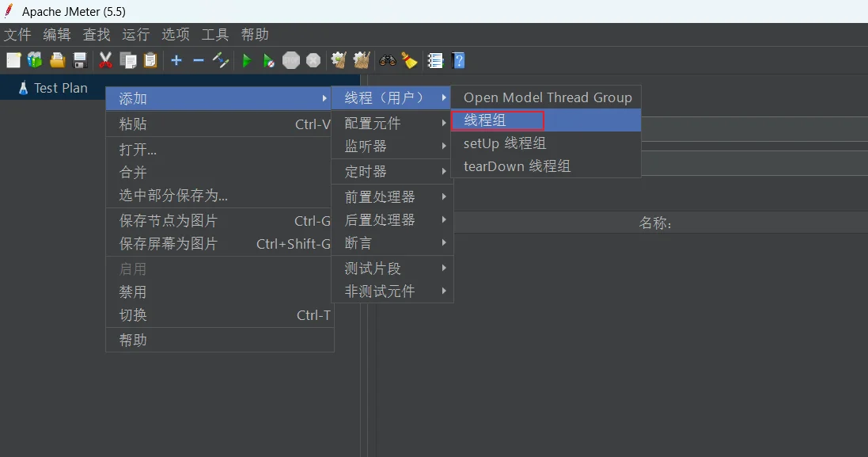Select 切换 in the context menu

pyautogui.click(x=220, y=315)
